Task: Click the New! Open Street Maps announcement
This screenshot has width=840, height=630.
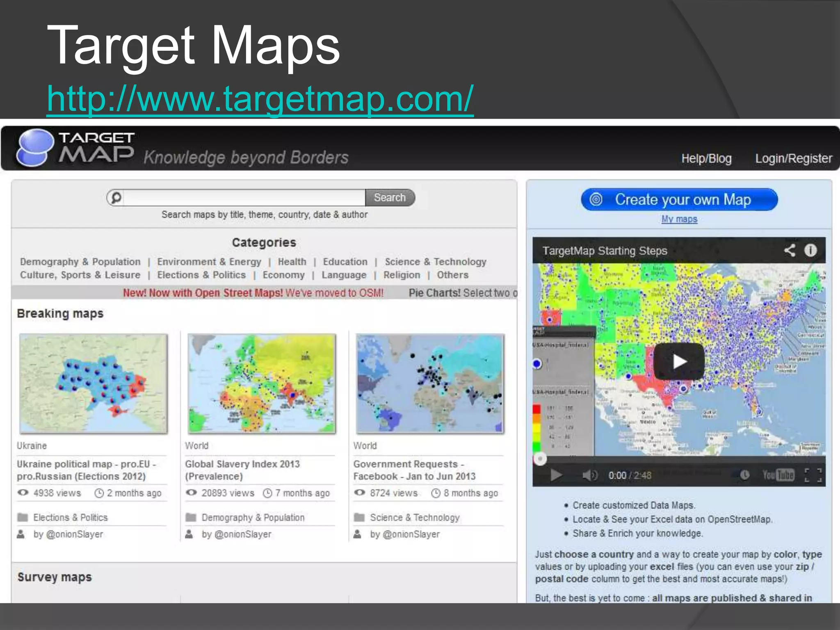Action: coord(253,293)
